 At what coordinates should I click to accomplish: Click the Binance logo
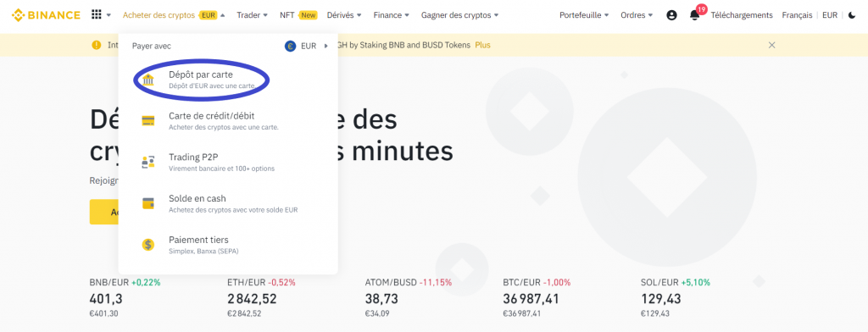click(46, 15)
